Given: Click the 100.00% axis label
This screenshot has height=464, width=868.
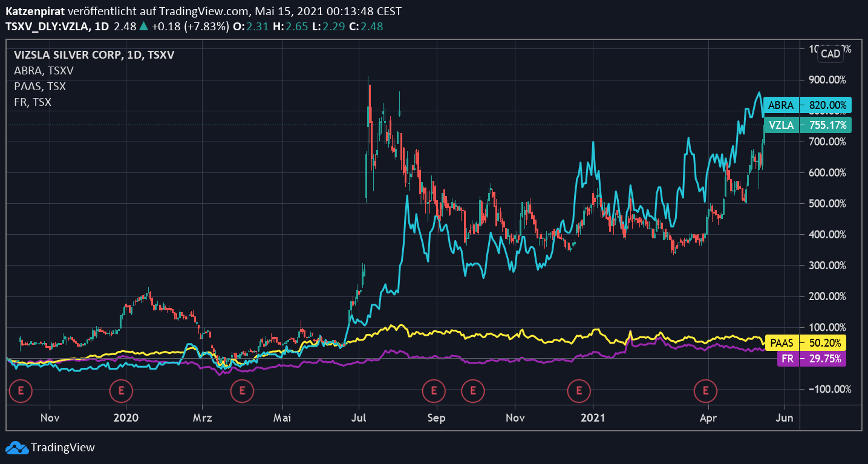Looking at the screenshot, I should click(x=828, y=327).
